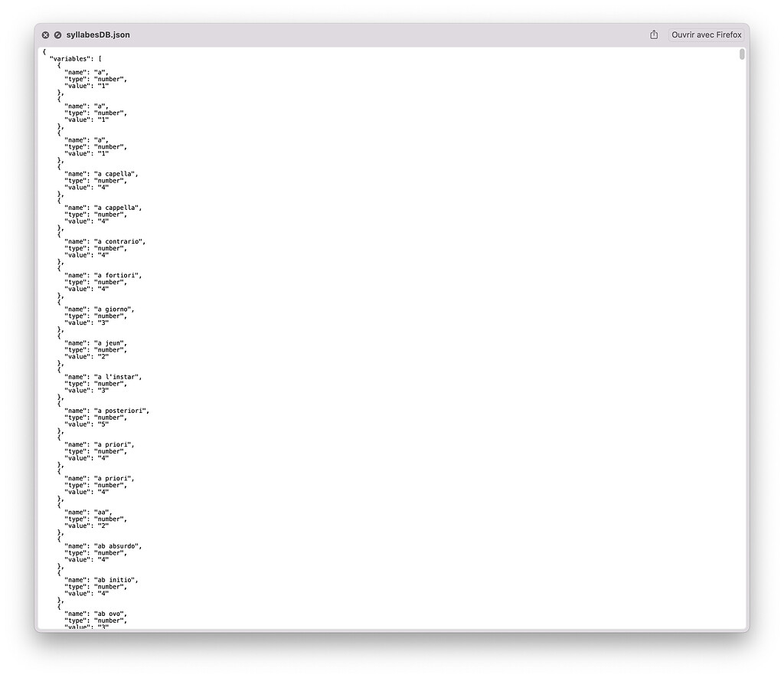
Task: Click the Share icon in the title bar
Action: [x=653, y=34]
